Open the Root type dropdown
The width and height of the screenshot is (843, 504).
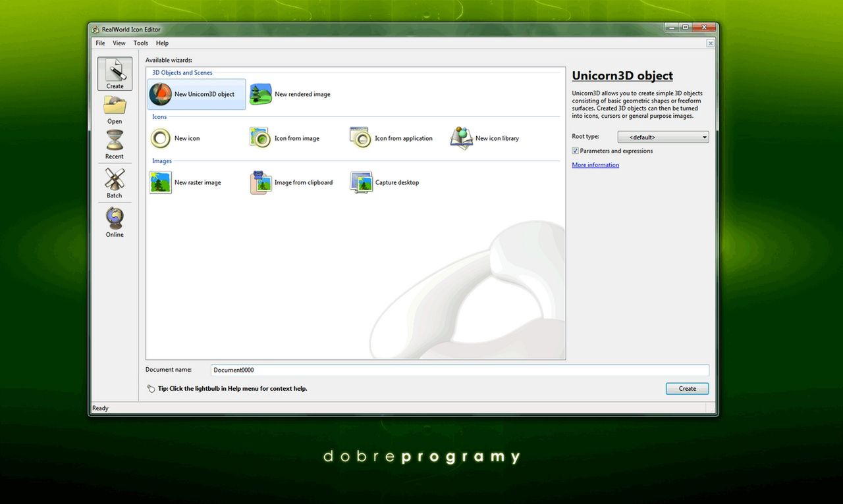[663, 137]
